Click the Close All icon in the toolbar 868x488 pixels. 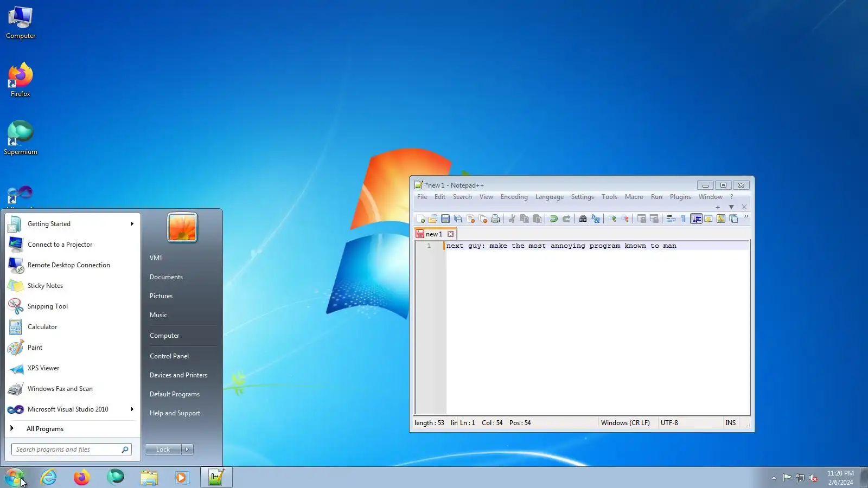point(483,219)
